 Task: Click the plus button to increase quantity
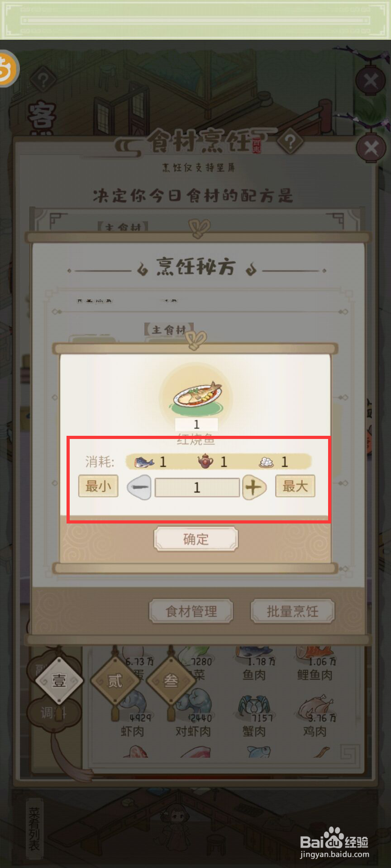(x=254, y=487)
